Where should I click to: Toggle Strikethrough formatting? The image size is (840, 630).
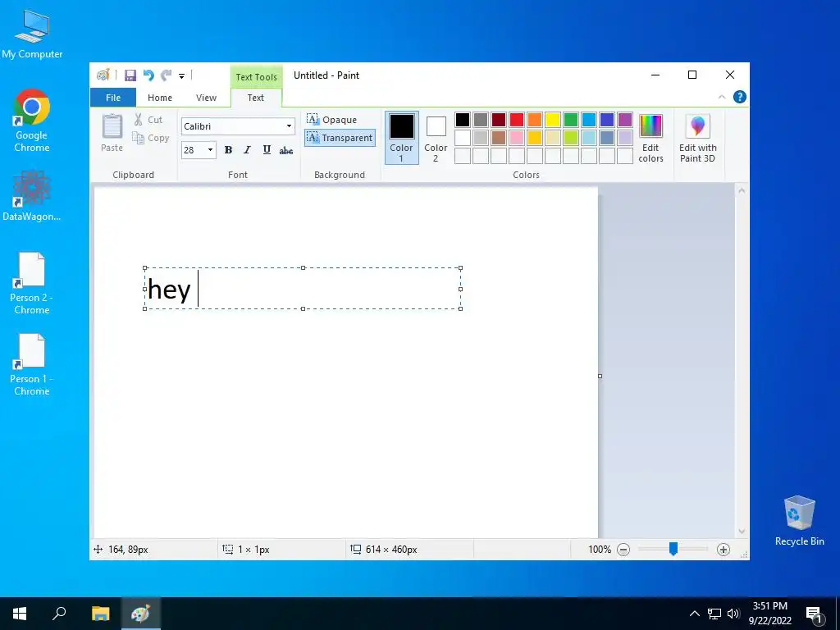pos(286,150)
